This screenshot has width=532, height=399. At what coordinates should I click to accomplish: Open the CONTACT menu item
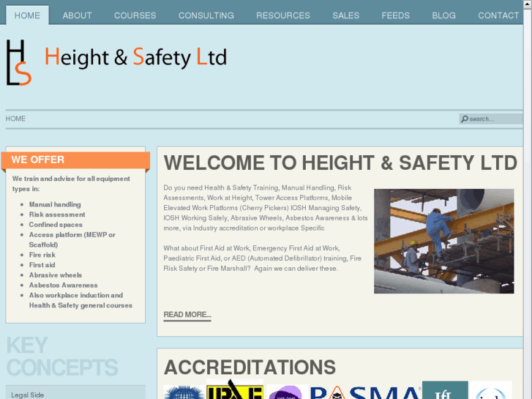pyautogui.click(x=498, y=15)
